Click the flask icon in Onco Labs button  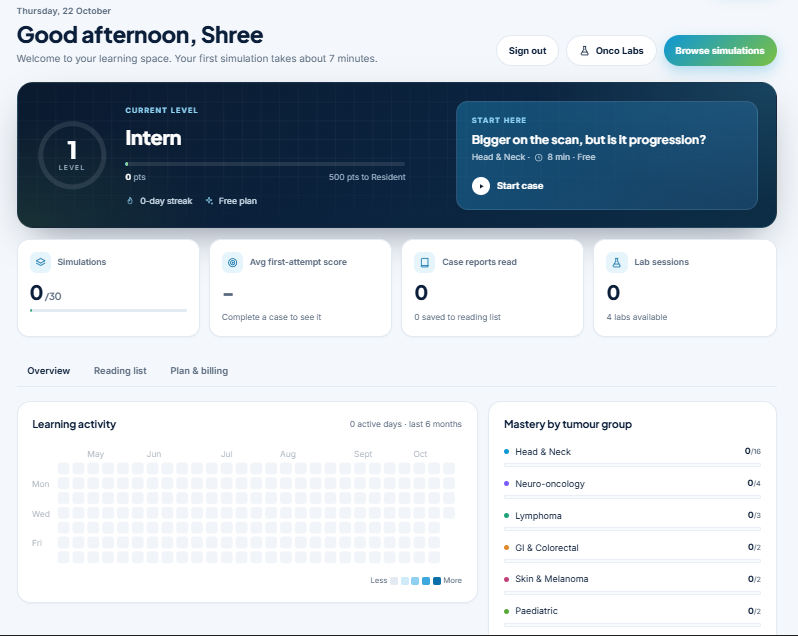pyautogui.click(x=584, y=51)
